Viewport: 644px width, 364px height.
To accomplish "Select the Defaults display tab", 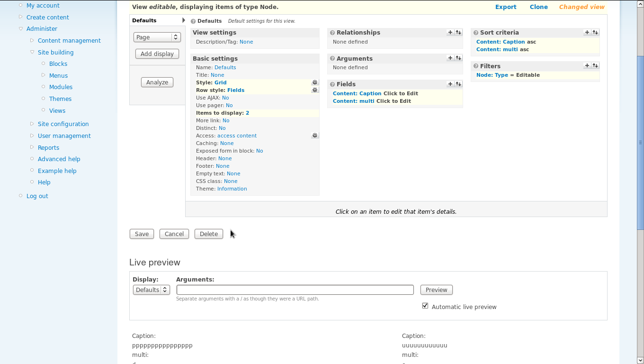I will coord(144,20).
